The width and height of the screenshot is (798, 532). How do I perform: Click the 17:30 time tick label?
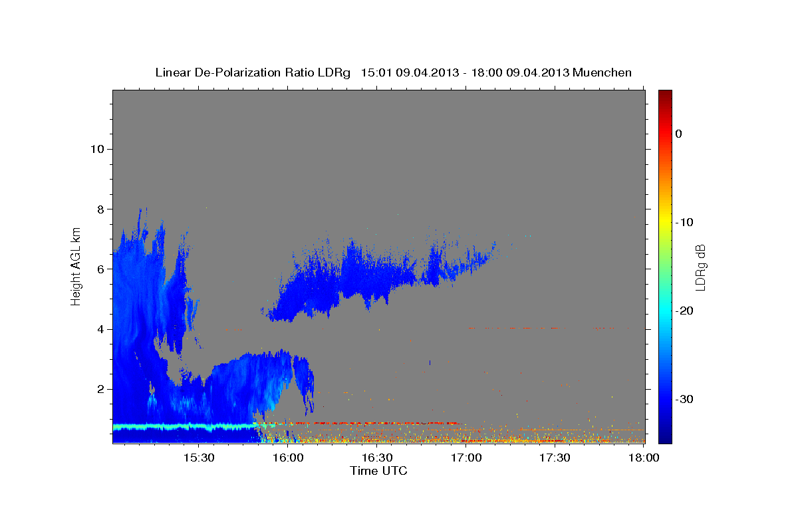click(x=555, y=458)
